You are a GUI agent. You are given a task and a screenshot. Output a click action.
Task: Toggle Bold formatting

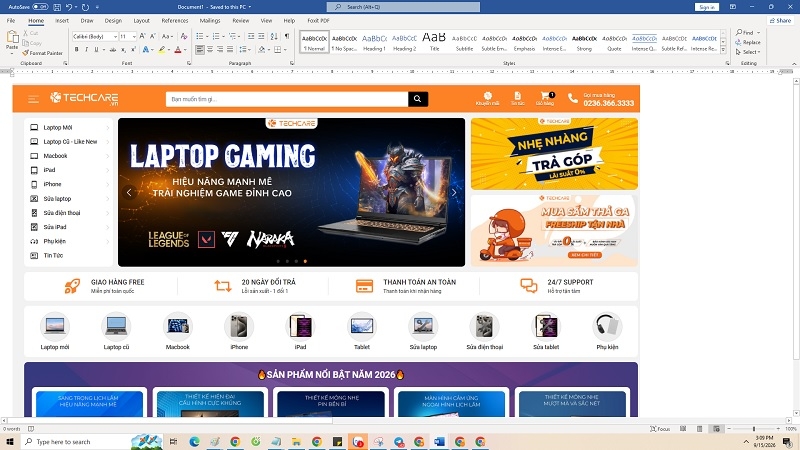coord(77,49)
